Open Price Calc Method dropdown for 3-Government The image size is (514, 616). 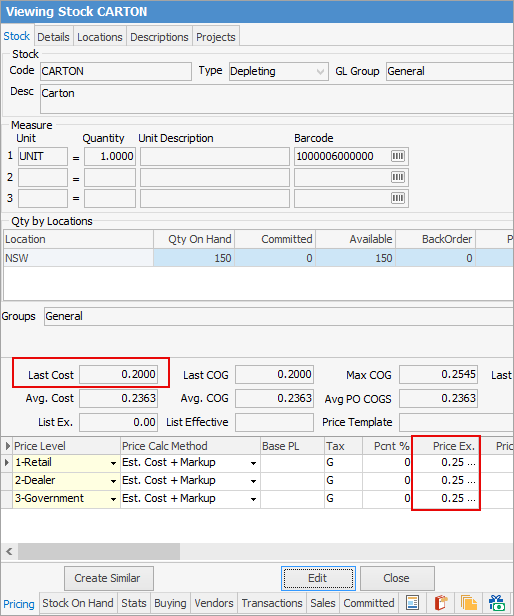point(253,499)
